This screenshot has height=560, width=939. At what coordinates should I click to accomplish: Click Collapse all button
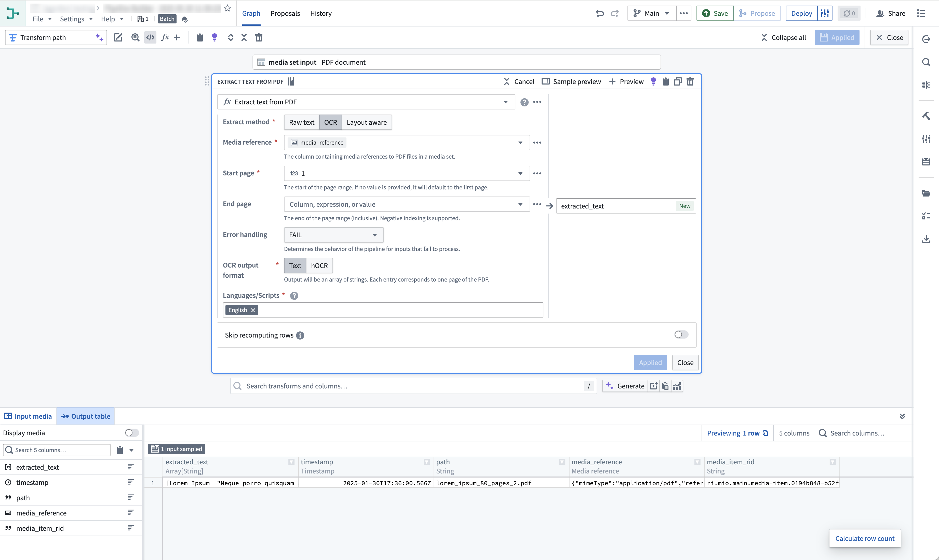click(783, 37)
